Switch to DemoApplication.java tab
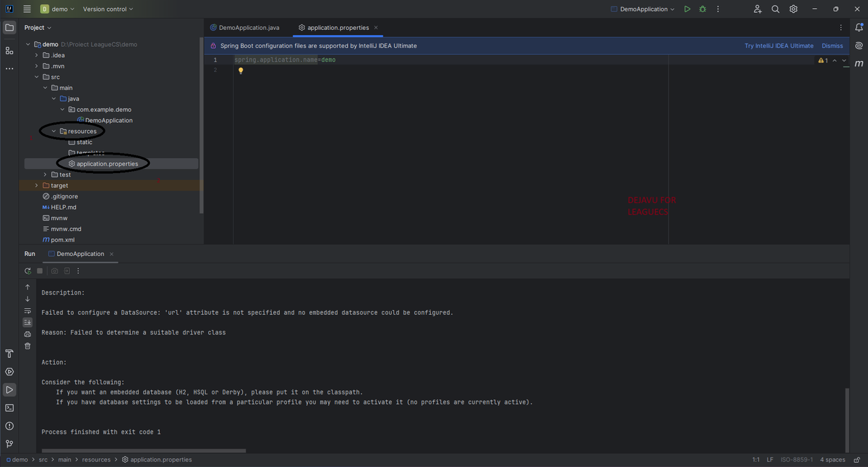 point(245,28)
